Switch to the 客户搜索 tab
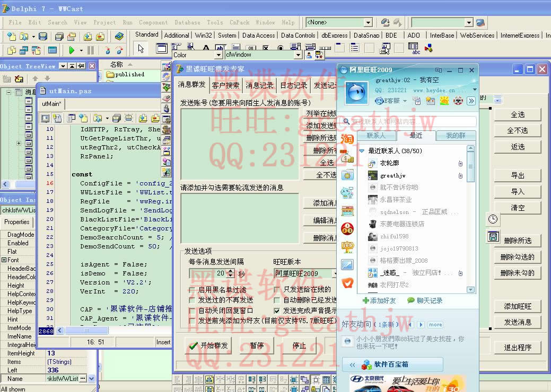The image size is (551, 392). 225,85
